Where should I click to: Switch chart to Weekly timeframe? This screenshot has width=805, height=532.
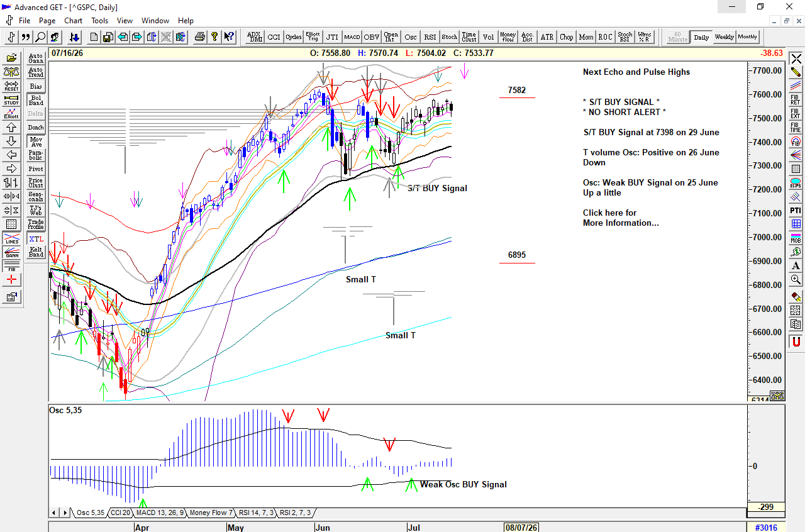click(724, 36)
